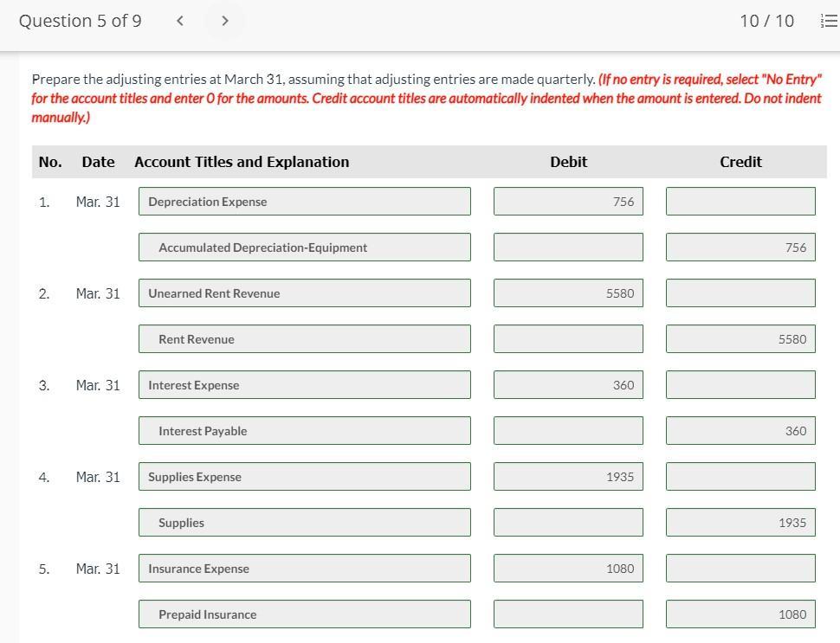Click the debit field showing 1080
Screen dimensions: 840x643
click(x=568, y=569)
